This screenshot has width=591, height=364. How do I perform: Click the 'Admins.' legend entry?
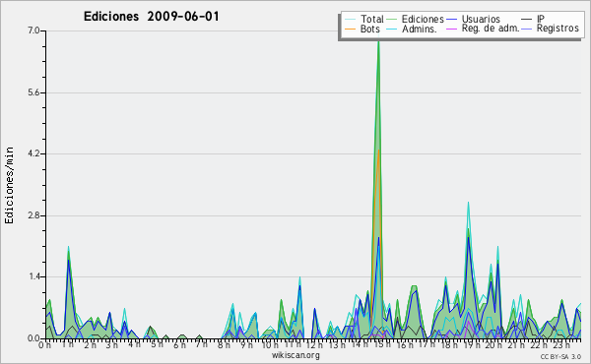[x=420, y=29]
